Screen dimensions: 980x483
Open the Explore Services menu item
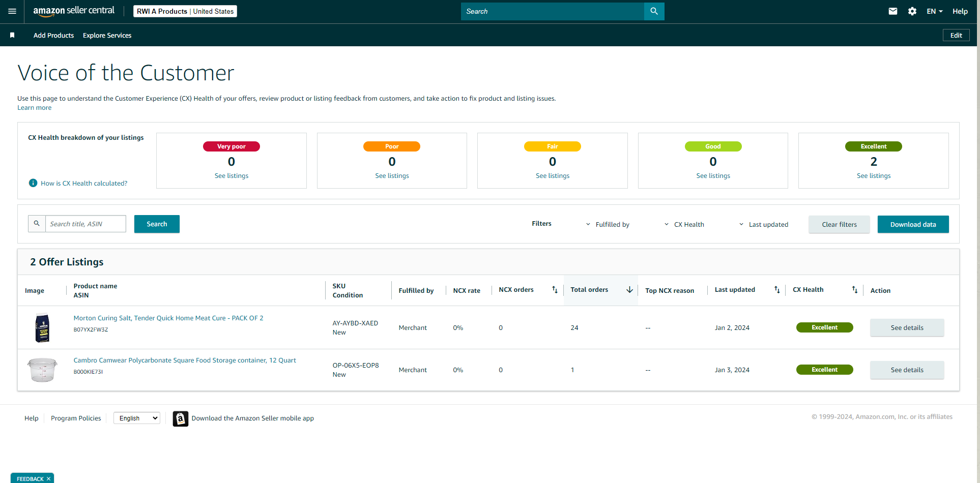[107, 35]
